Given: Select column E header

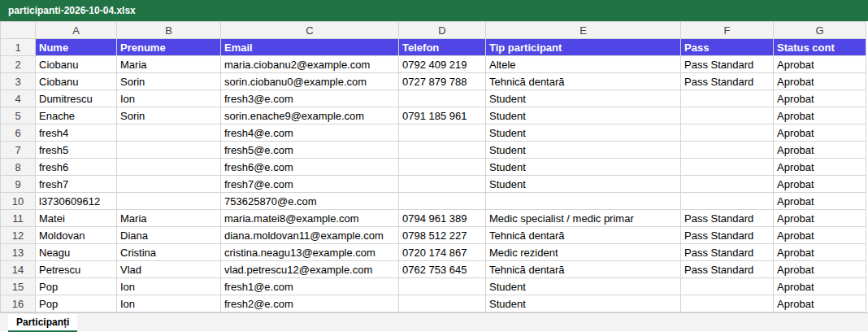Looking at the screenshot, I should [583, 30].
